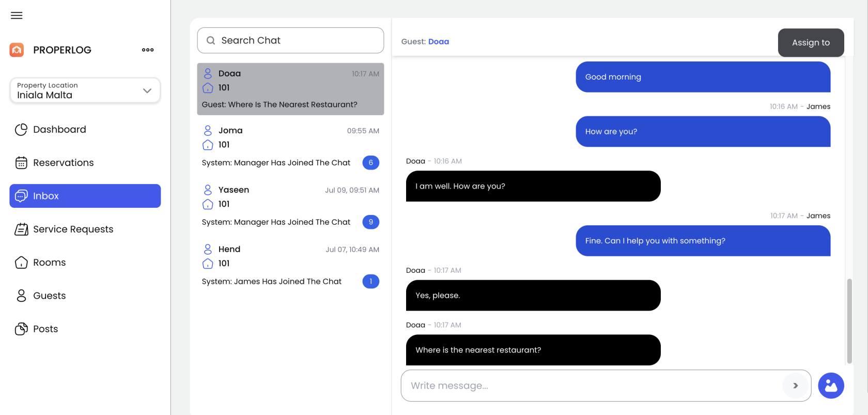The image size is (868, 415).
Task: Select Service Requests in the sidebar
Action: click(x=73, y=229)
